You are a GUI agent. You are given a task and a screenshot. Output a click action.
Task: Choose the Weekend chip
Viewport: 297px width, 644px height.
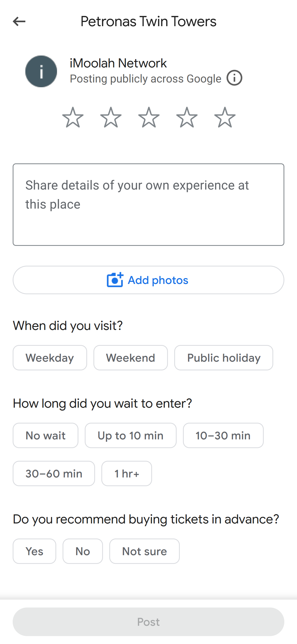click(131, 358)
